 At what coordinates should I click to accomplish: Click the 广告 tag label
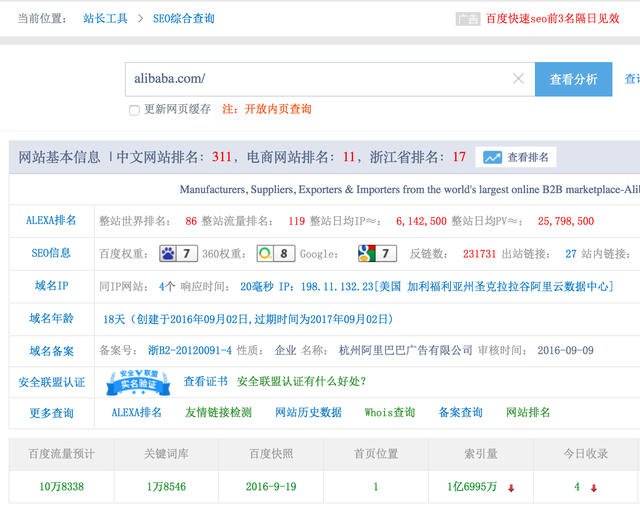coord(468,19)
